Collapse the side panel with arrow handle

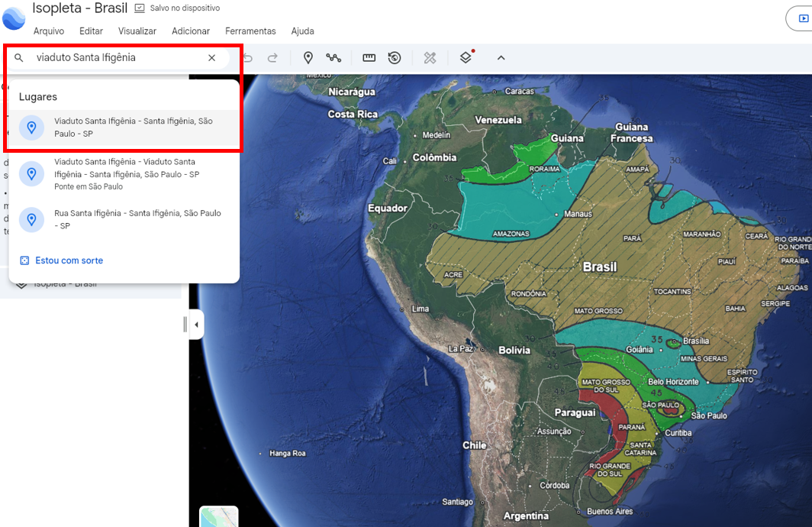[x=196, y=325]
